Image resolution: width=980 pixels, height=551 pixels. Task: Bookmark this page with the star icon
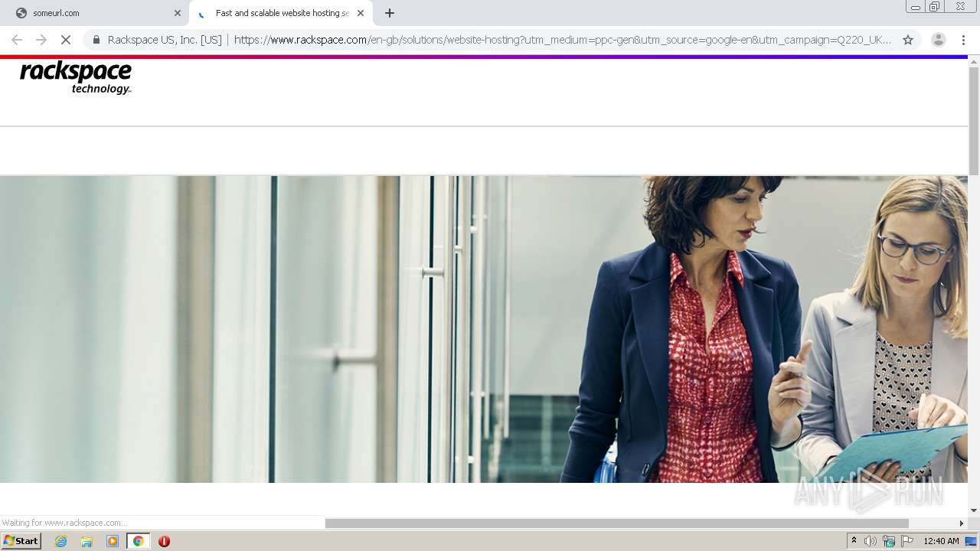908,40
